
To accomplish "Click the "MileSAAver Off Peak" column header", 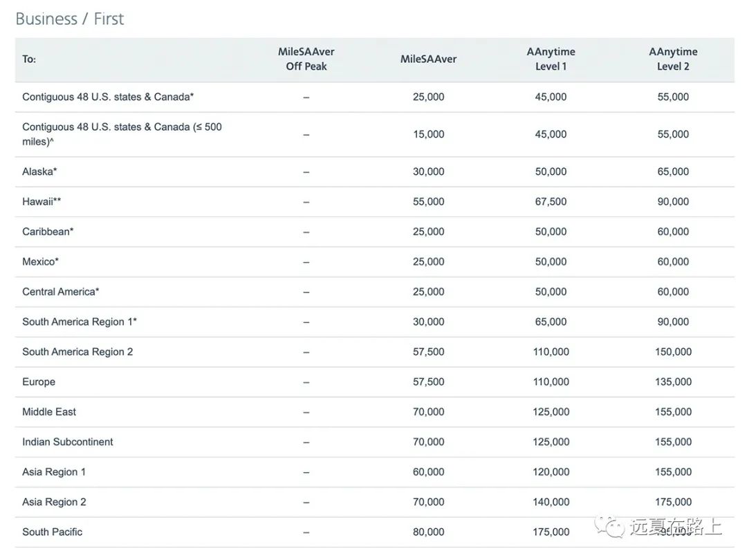I will (x=306, y=59).
